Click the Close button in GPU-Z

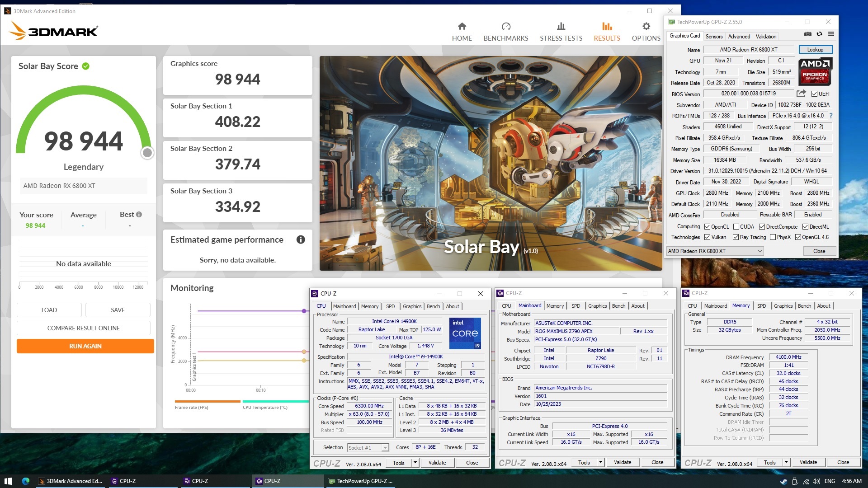click(819, 251)
